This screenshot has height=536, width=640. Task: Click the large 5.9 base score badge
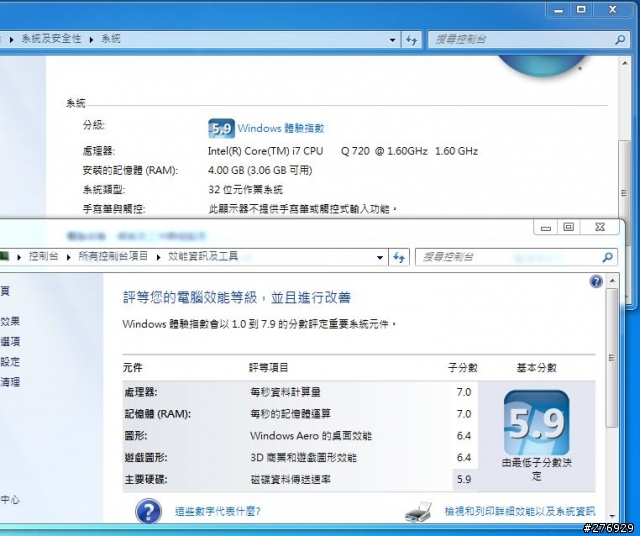click(x=536, y=423)
